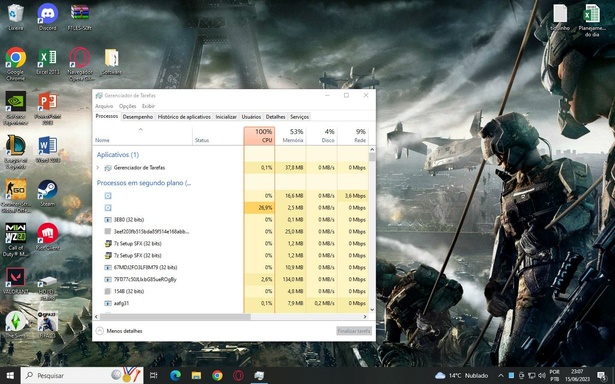Screen dimensions: 615x384
Task: Switch to the Desempenho tab
Action: pos(138,117)
